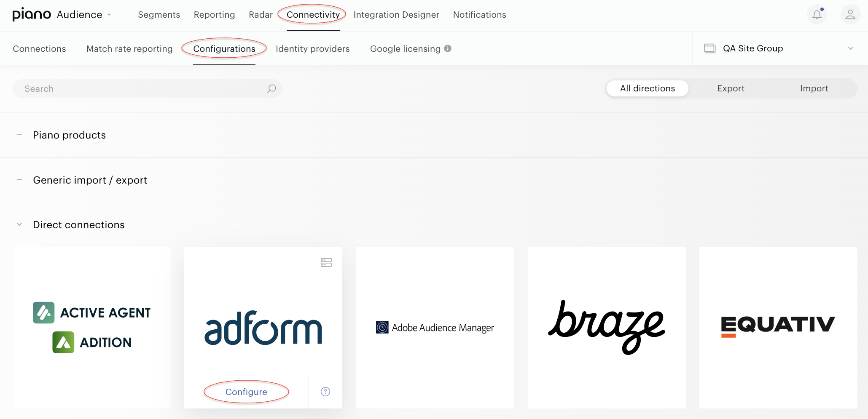
Task: Click the Configure button for Adform
Action: 246,392
